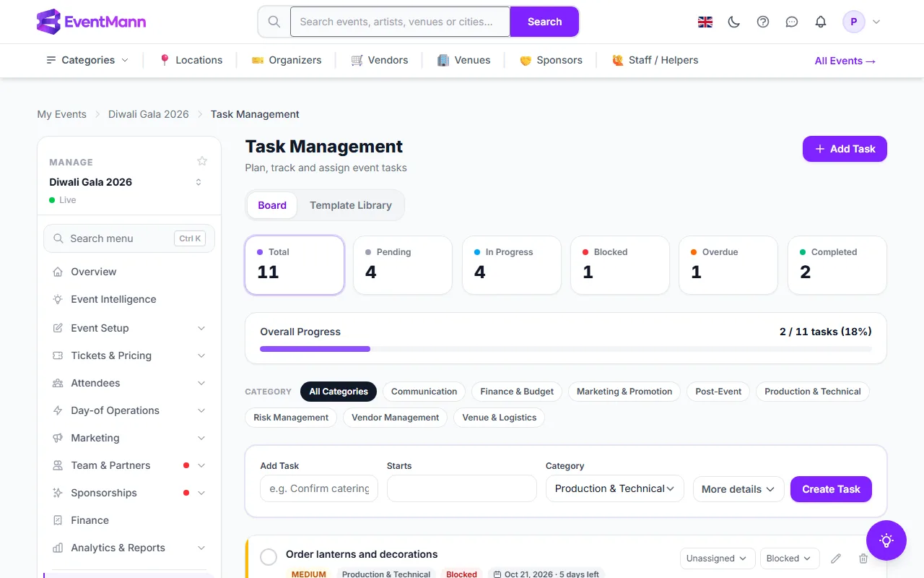The height and width of the screenshot is (578, 924).
Task: Click the Overall Progress bar
Action: pyautogui.click(x=566, y=349)
